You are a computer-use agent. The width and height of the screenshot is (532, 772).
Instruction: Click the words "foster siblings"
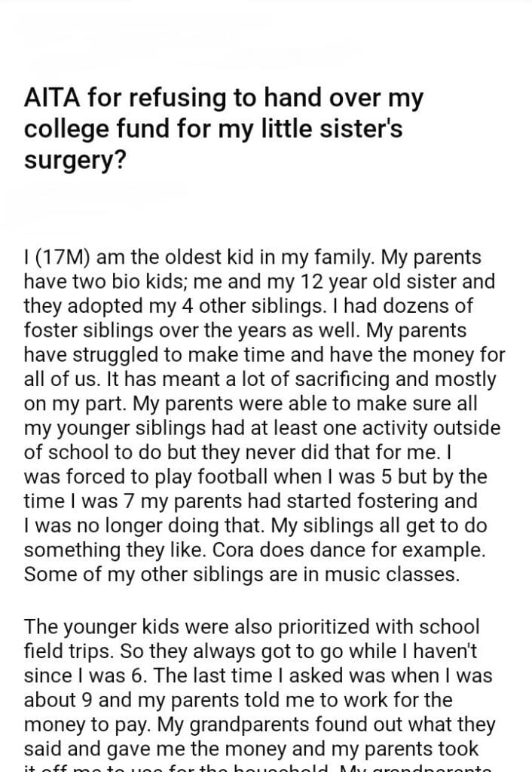pyautogui.click(x=99, y=332)
